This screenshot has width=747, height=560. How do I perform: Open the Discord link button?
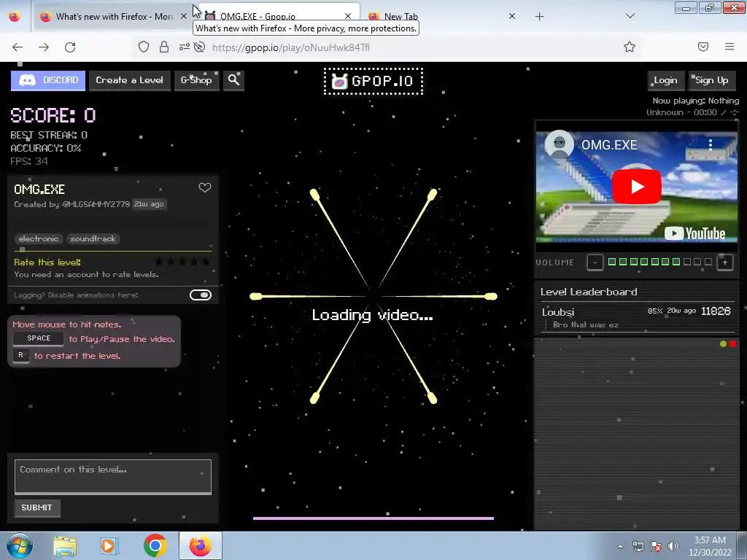[x=48, y=80]
